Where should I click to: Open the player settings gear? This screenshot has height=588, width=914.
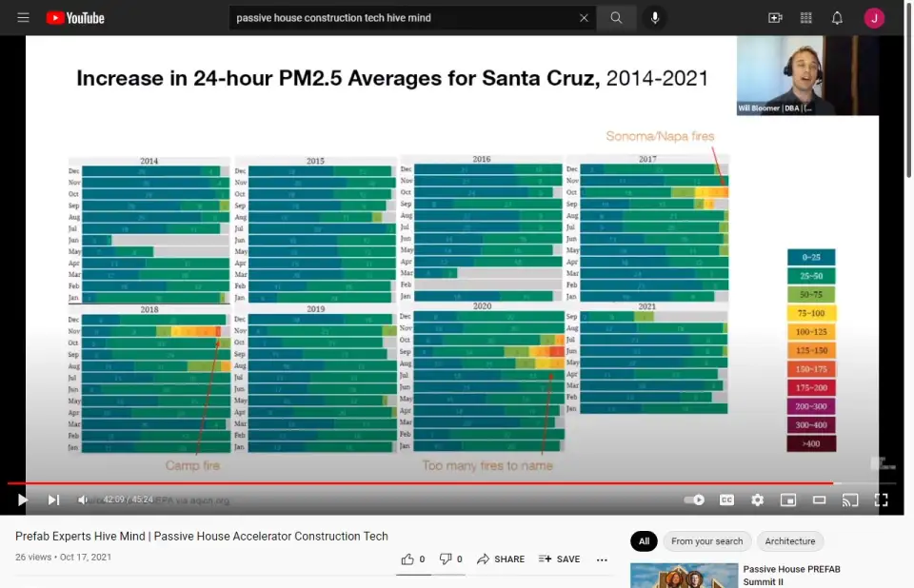point(757,500)
